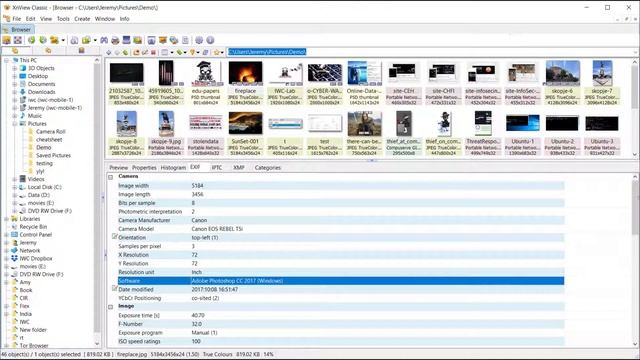Click the funnel filter icon
Screen dimensions: 640x360
point(192,52)
